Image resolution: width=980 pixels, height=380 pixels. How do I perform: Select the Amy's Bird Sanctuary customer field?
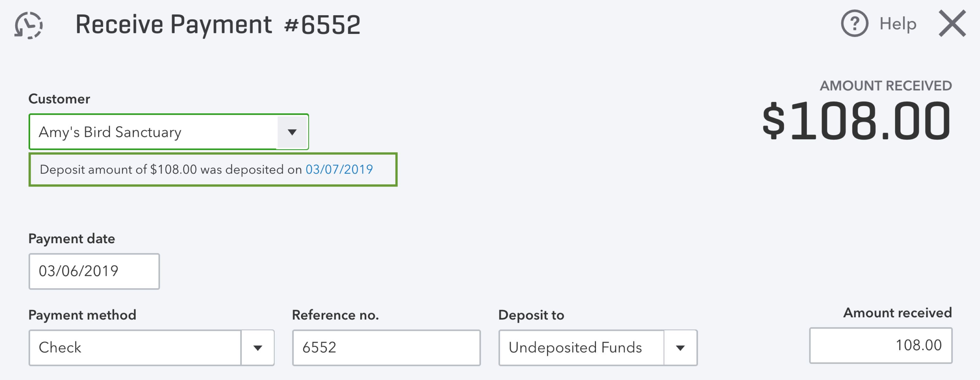(152, 132)
